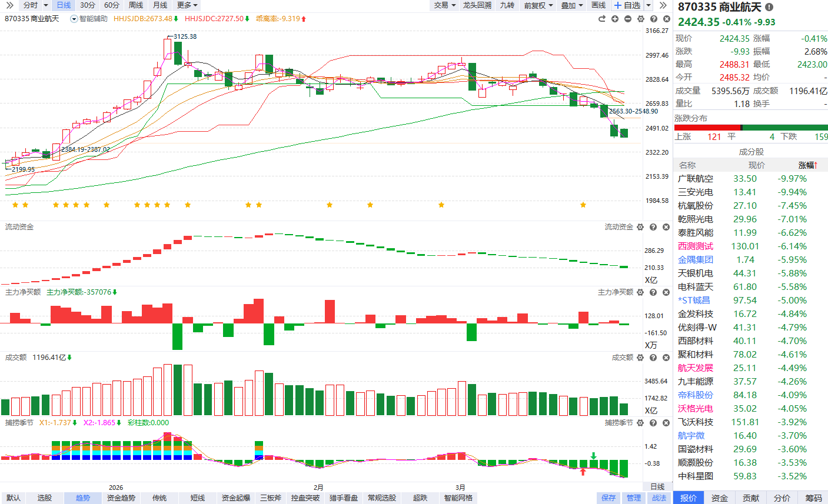The image size is (828, 504).
Task: Click info icon next to 商业航天 title
Action: pyautogui.click(x=769, y=7)
